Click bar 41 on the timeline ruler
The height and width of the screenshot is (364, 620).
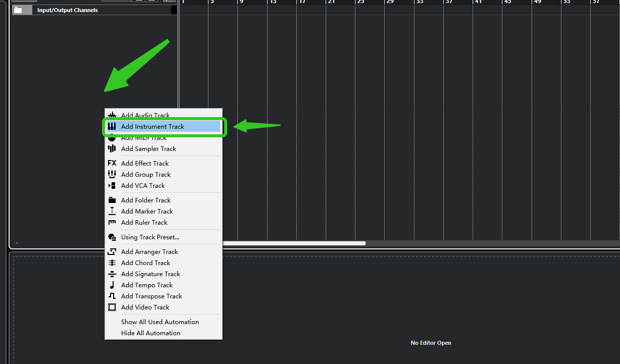click(x=478, y=2)
